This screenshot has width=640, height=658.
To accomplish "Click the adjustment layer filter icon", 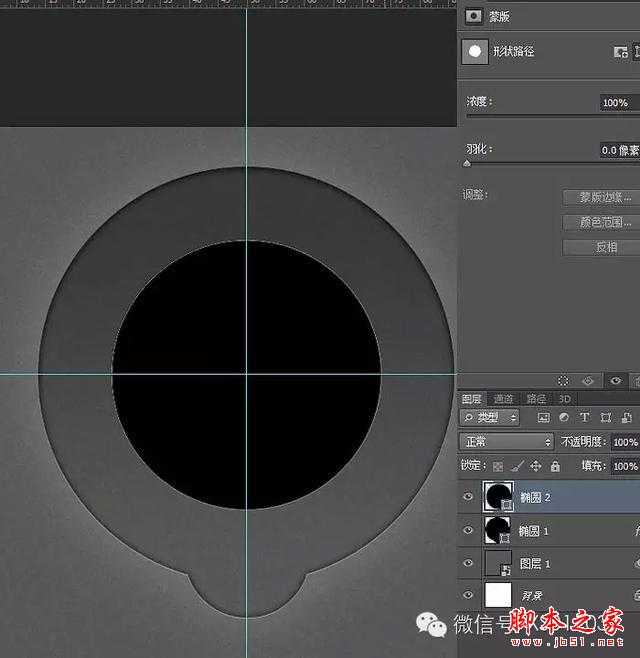I will pyautogui.click(x=563, y=417).
